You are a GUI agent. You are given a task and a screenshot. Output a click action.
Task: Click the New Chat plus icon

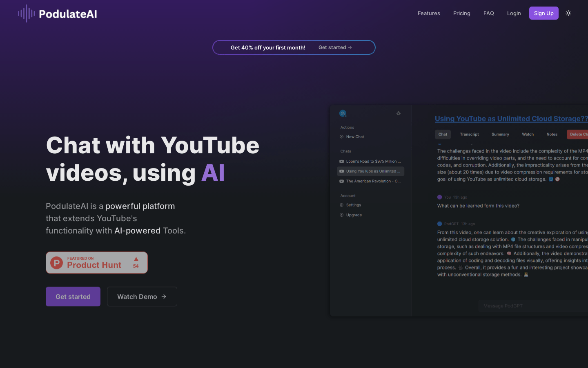[342, 137]
